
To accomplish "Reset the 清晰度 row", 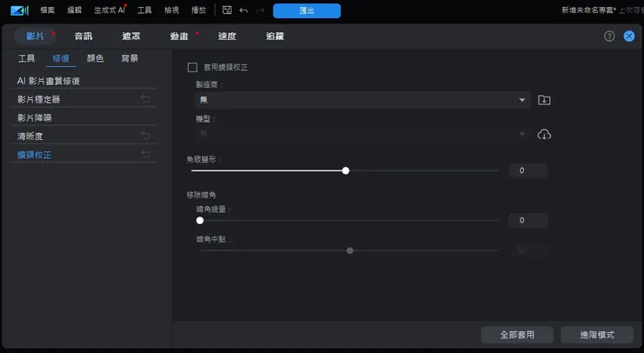I will pos(145,135).
